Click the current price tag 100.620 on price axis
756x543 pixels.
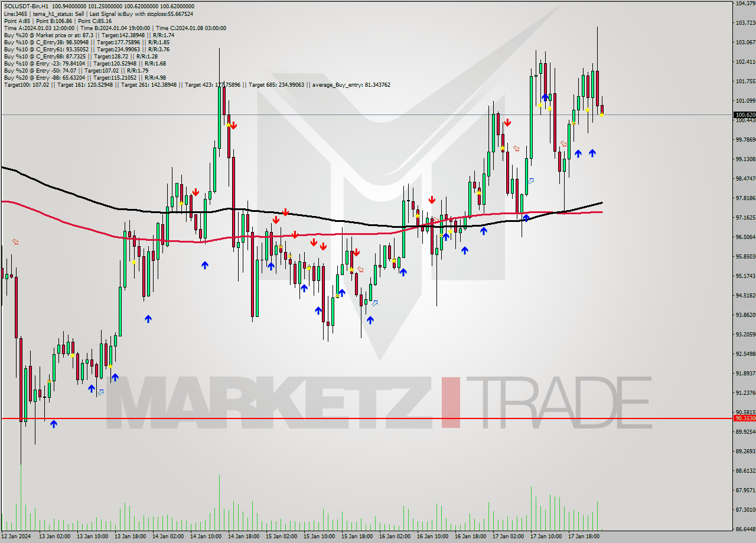pyautogui.click(x=744, y=115)
